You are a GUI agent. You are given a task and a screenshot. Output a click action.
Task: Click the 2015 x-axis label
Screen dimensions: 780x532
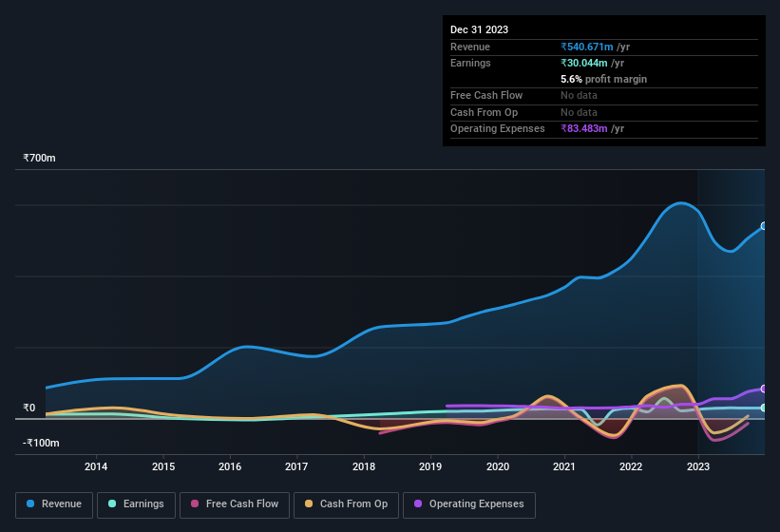(163, 466)
